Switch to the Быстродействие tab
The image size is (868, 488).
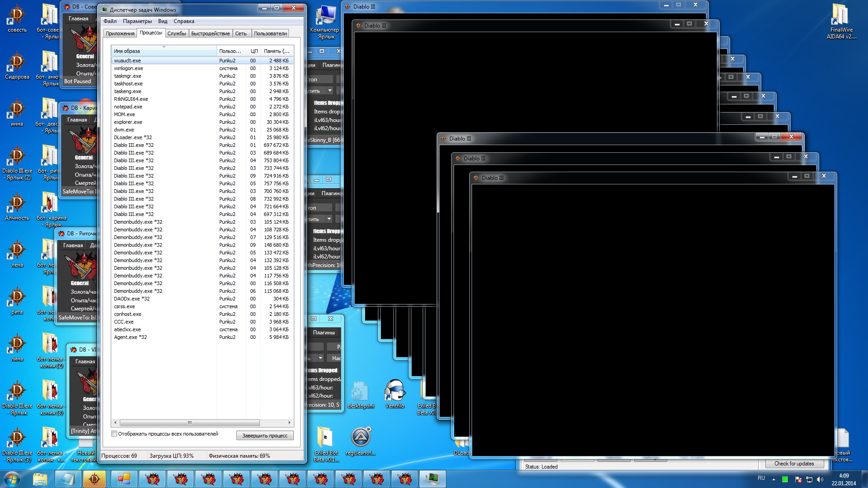tap(210, 33)
